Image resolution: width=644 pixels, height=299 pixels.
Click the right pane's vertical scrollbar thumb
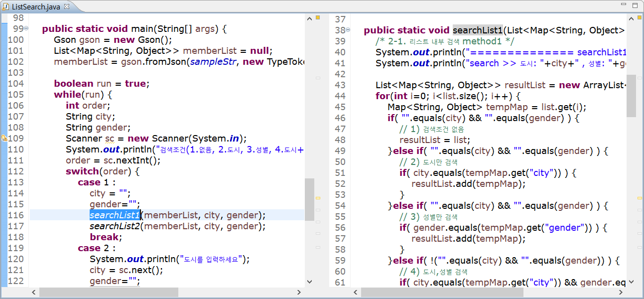click(631, 96)
